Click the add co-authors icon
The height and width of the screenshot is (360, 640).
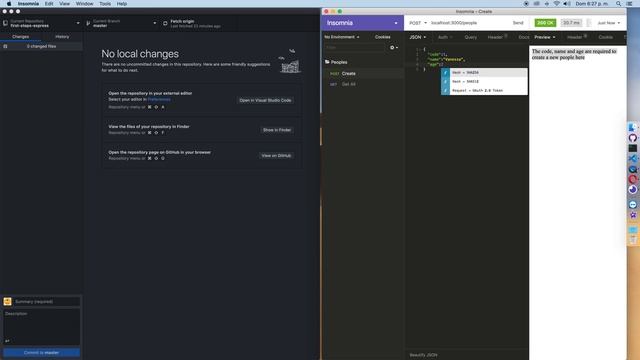7,341
